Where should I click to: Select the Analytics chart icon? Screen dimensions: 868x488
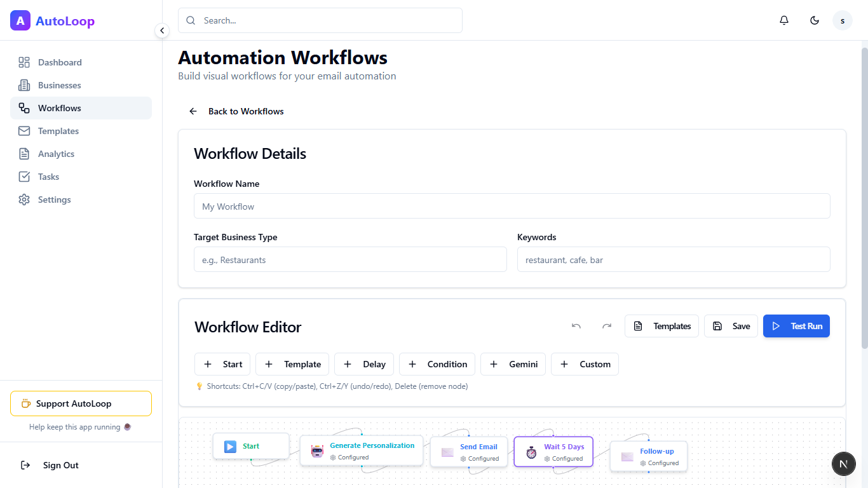tap(24, 154)
